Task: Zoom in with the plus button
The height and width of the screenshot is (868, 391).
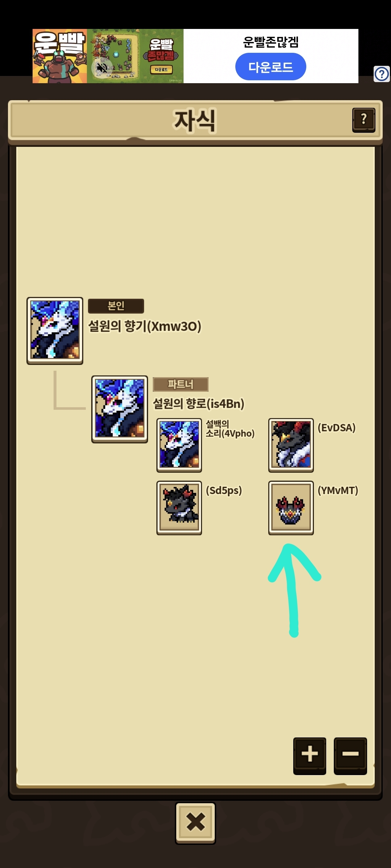Action: pyautogui.click(x=310, y=755)
